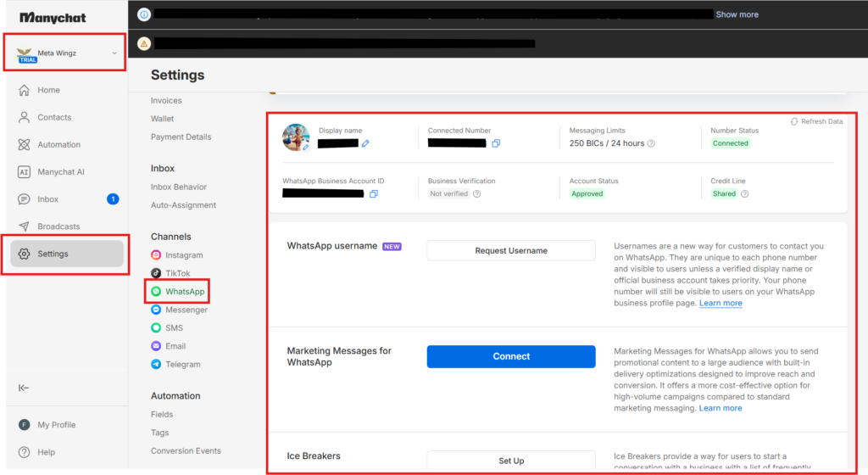Copy the Connected Number
This screenshot has width=868, height=475.
point(496,143)
